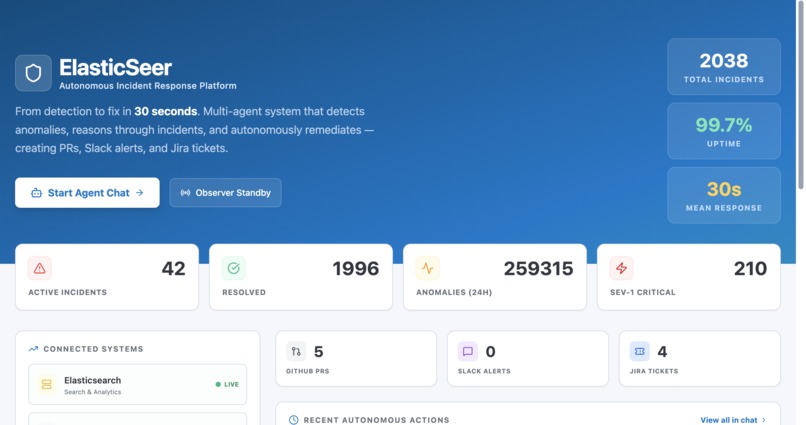Open the Sev-1 Critical stat card
This screenshot has width=806, height=425.
(x=689, y=277)
